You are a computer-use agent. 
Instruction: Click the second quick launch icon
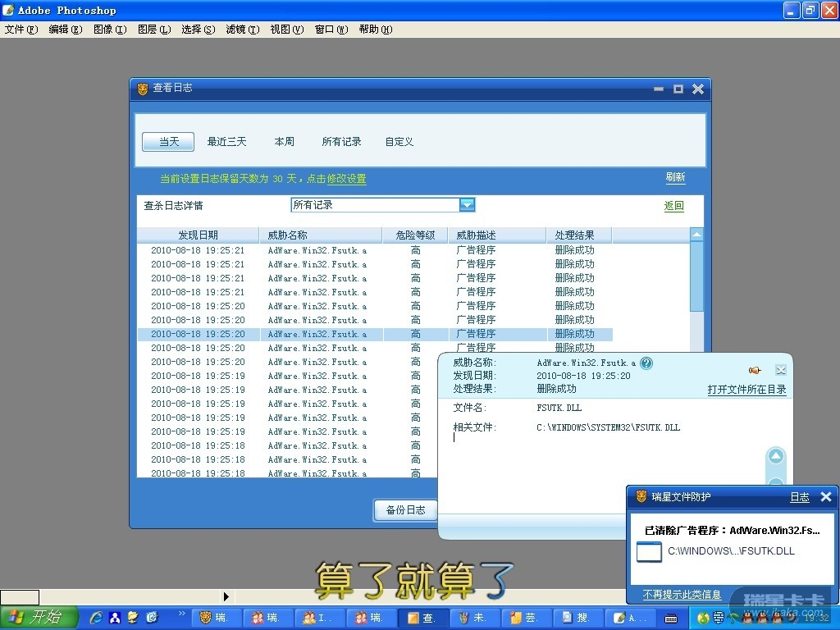click(115, 618)
